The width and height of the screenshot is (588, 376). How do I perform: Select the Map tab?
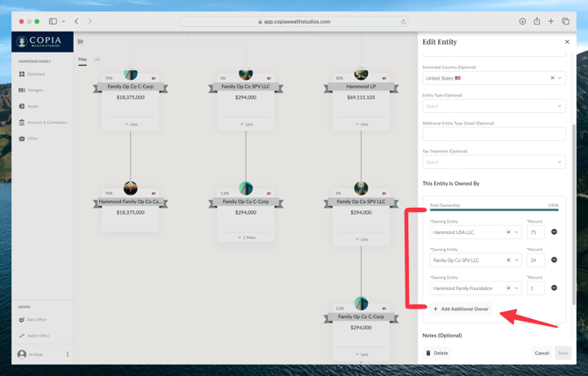pos(82,60)
